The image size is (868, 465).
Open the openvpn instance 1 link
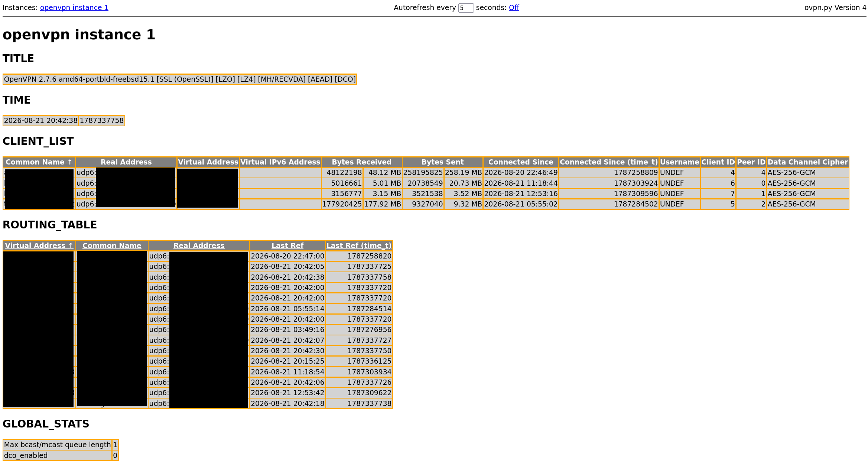[74, 8]
